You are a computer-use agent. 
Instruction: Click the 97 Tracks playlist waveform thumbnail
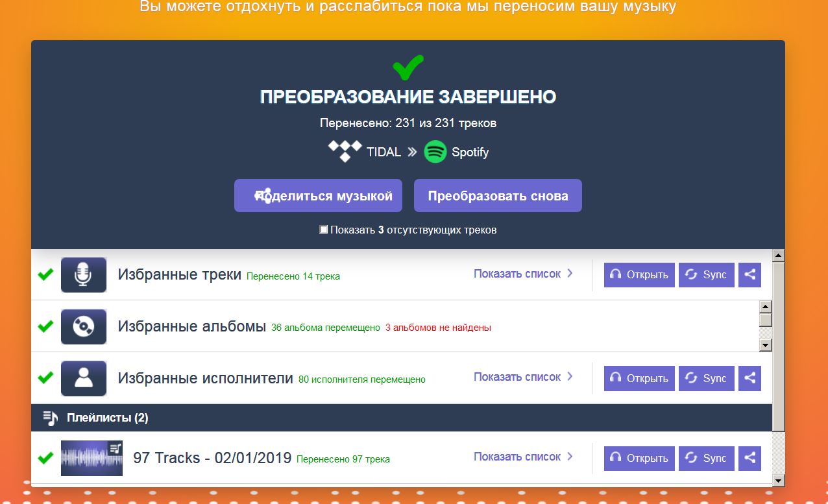pos(91,458)
